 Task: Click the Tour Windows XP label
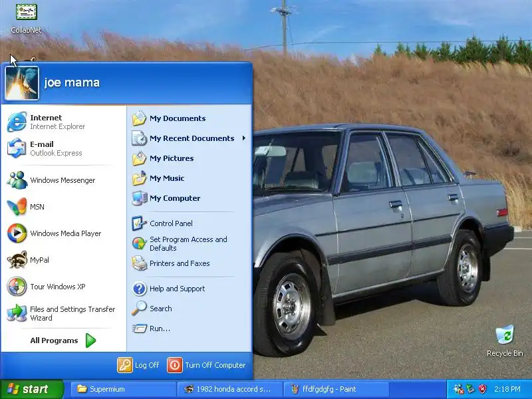tap(58, 287)
